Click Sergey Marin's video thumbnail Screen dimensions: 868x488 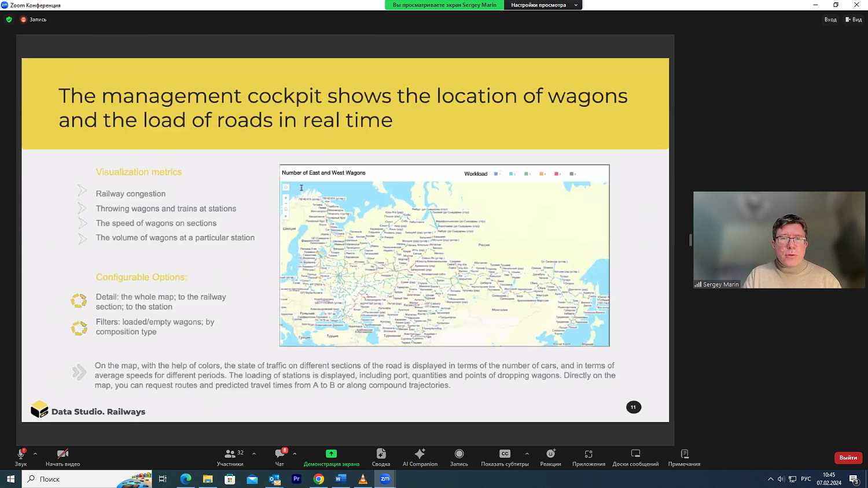[779, 239]
